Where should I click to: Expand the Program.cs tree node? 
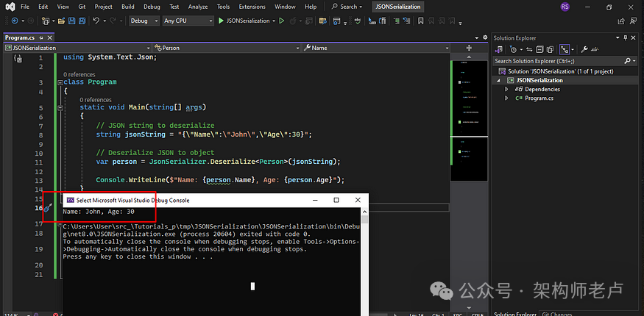[x=506, y=98]
